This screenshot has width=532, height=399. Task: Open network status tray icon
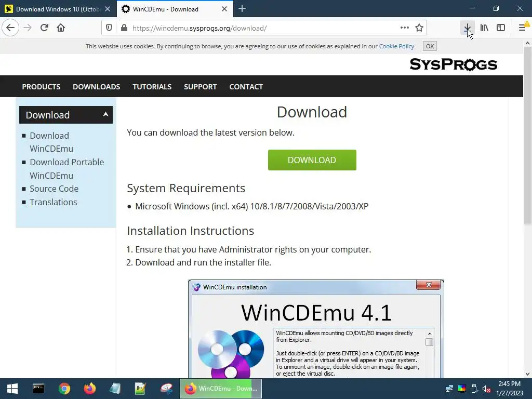click(449, 389)
